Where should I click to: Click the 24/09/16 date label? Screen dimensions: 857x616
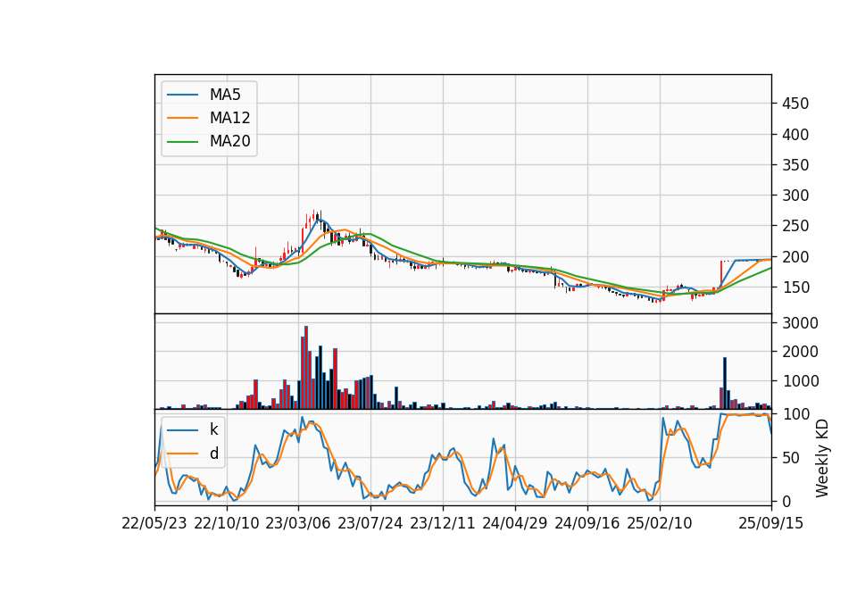[x=587, y=523]
